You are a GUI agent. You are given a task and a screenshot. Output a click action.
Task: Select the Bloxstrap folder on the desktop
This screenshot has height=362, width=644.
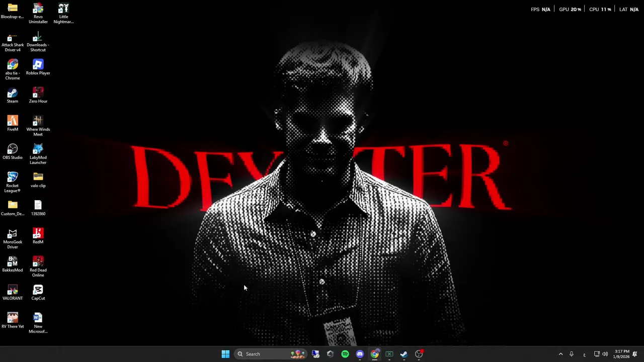(13, 11)
